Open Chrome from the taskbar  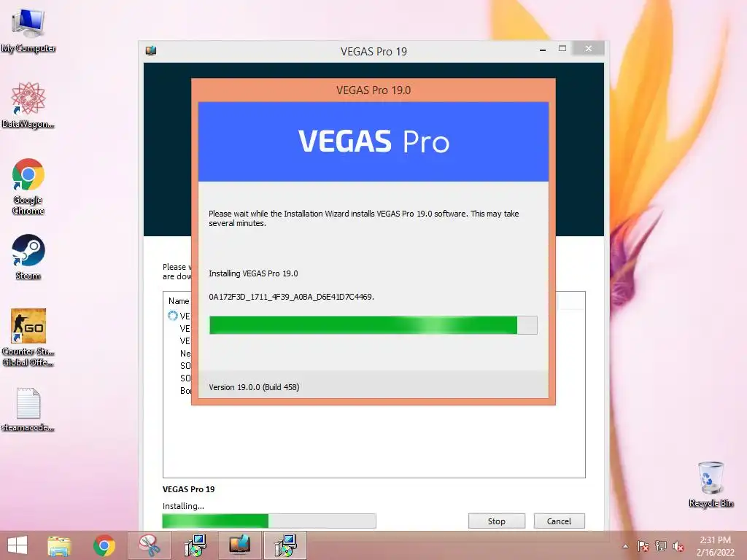(104, 545)
